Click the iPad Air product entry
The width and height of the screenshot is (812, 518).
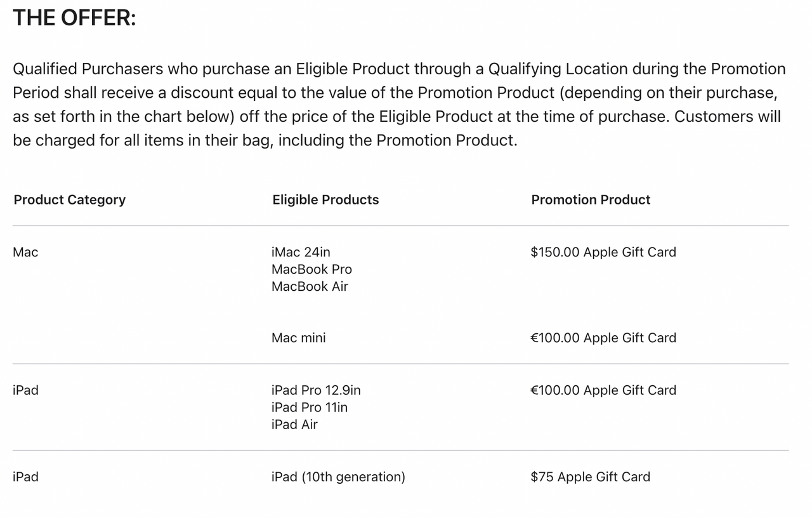click(x=294, y=424)
